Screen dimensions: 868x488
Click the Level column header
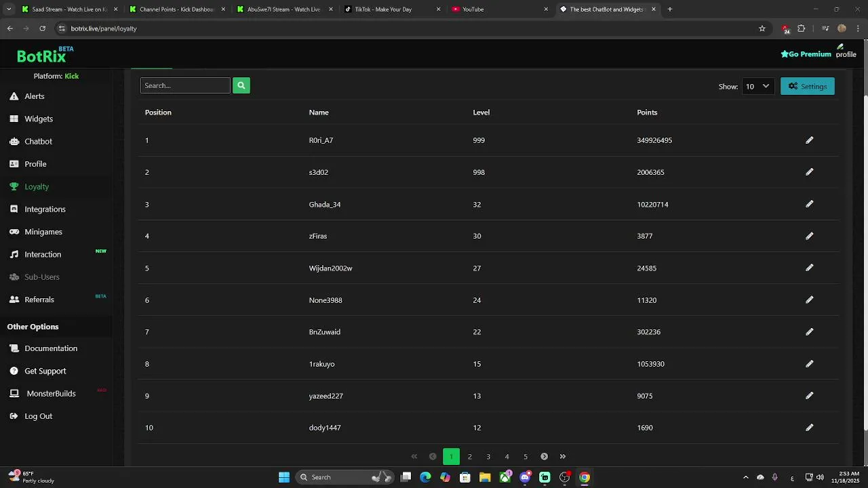pos(481,113)
